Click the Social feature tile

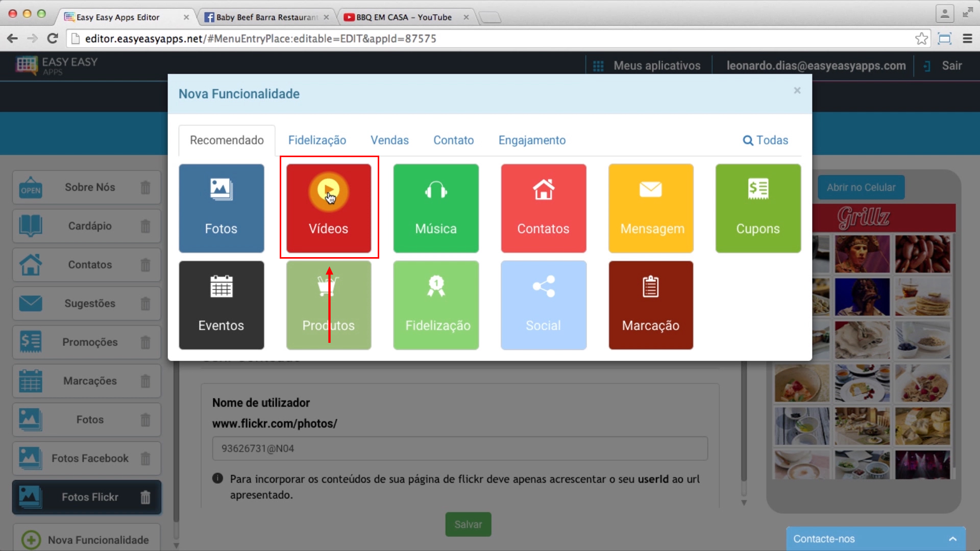click(543, 305)
